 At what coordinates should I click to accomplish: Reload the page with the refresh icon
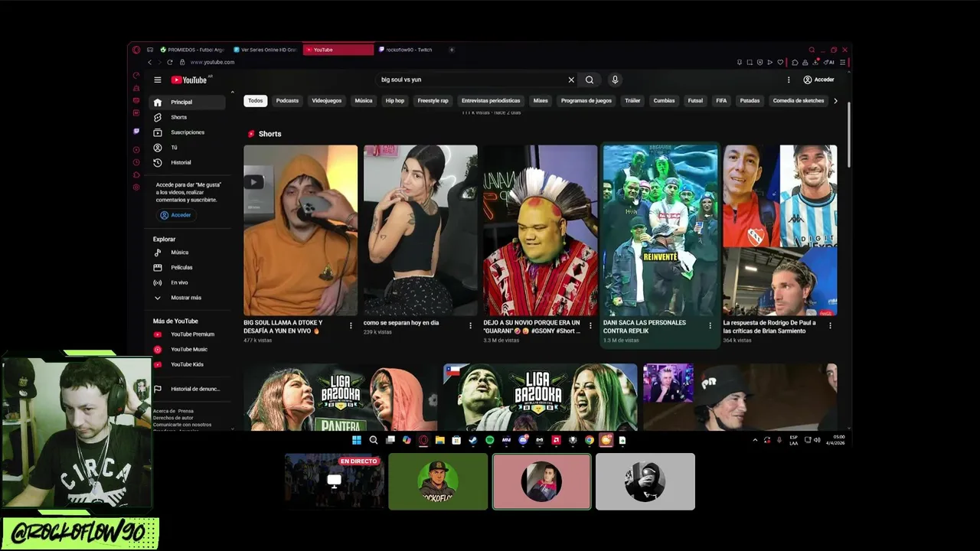pos(170,62)
